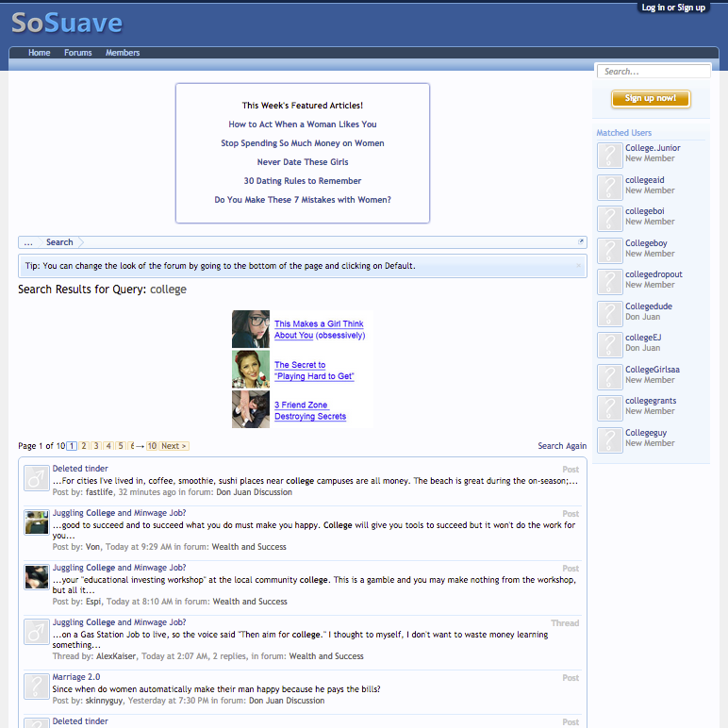
Task: Go to results page 2
Action: pyautogui.click(x=84, y=446)
